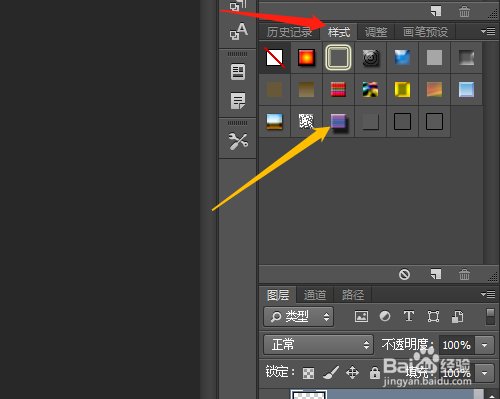500x399 pixels.
Task: Lock image pixels brush icon
Action: click(331, 372)
